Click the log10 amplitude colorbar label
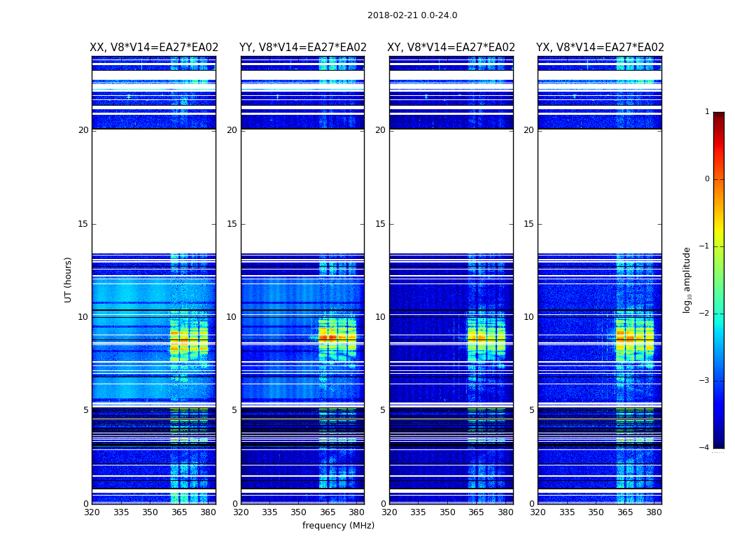Viewport: 735px width, 560px height. click(687, 279)
